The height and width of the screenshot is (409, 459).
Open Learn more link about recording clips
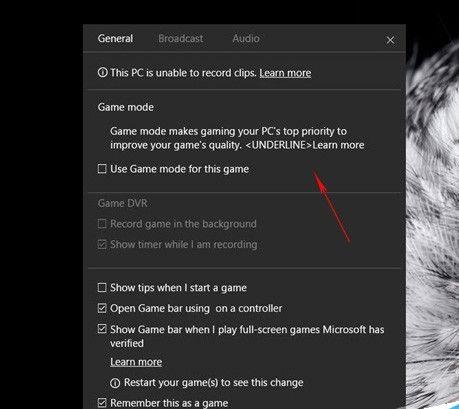(x=285, y=73)
